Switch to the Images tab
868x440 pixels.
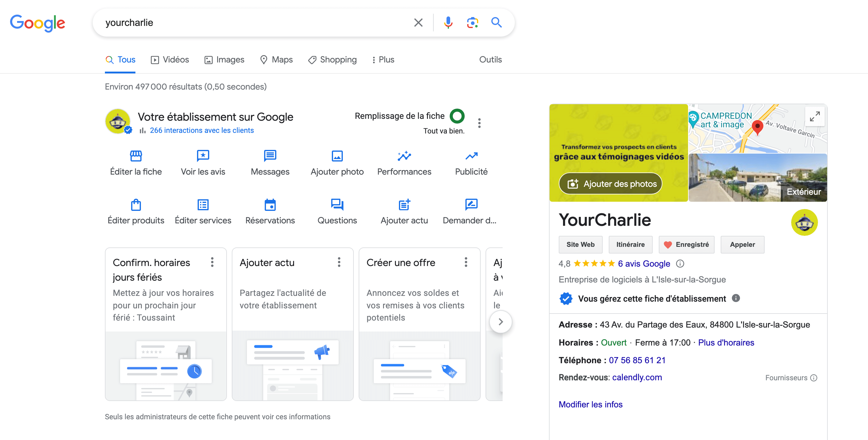tap(224, 60)
